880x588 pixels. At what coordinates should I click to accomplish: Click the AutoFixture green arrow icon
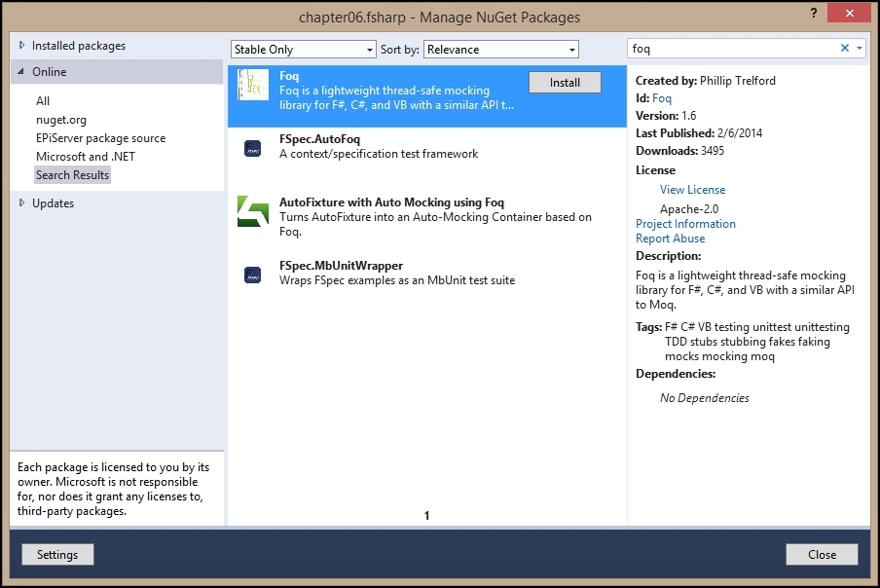click(252, 211)
